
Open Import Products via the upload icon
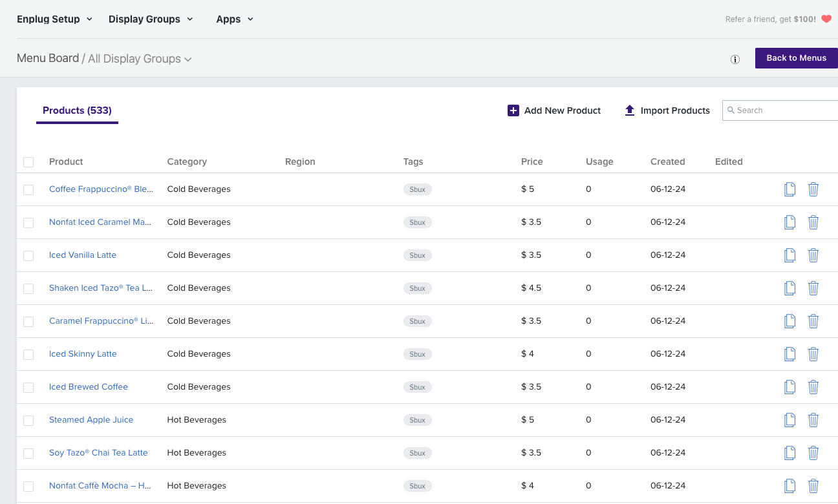629,110
